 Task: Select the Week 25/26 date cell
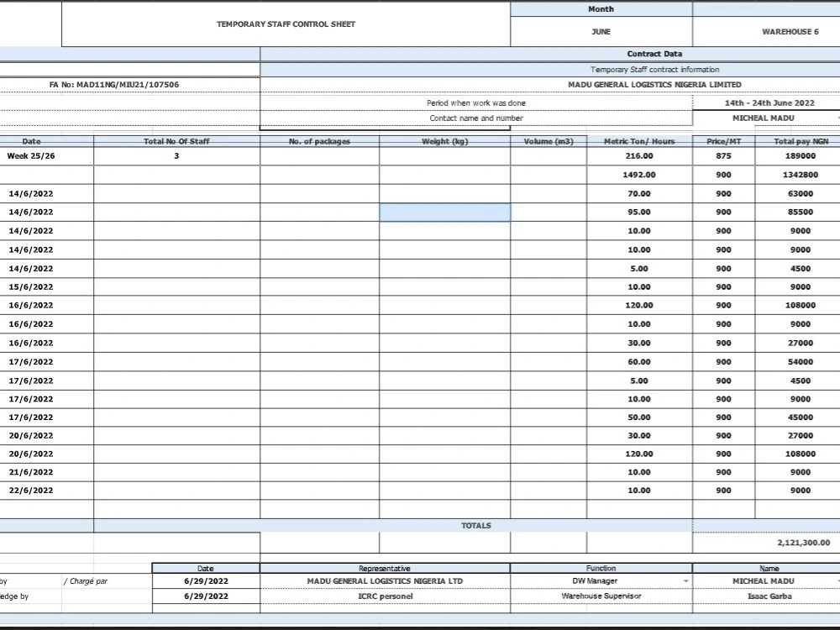tap(46, 156)
